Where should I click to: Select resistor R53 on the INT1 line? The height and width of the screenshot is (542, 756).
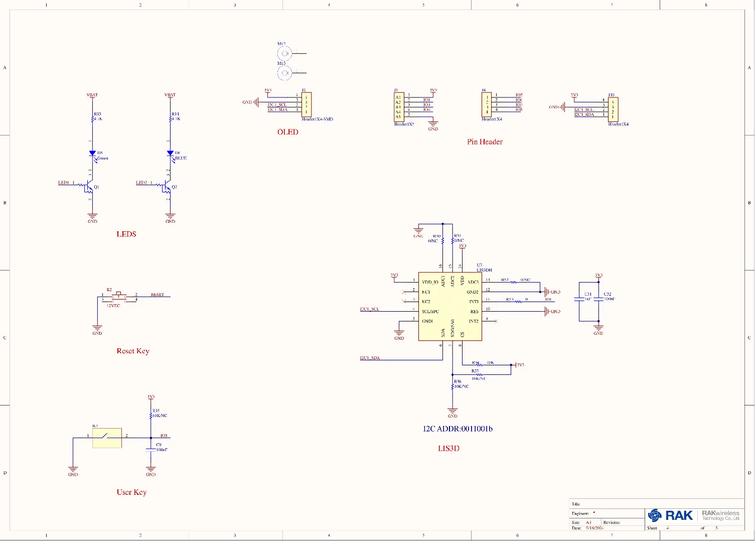[x=518, y=302]
